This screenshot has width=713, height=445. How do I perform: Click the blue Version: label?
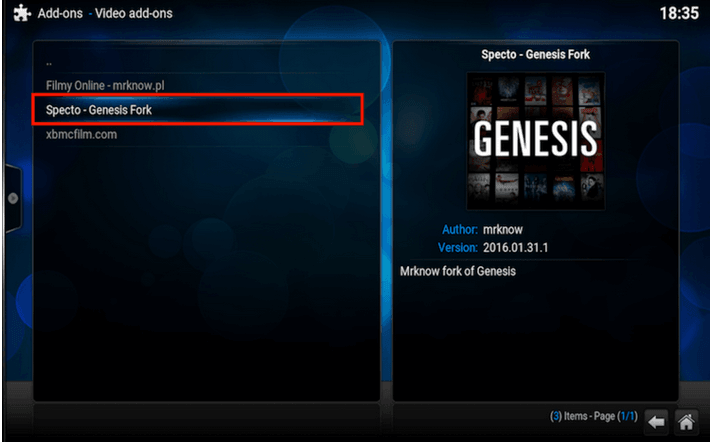[457, 248]
